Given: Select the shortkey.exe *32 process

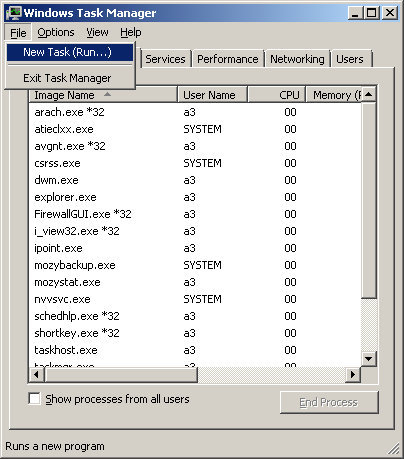Looking at the screenshot, I should tap(195, 333).
